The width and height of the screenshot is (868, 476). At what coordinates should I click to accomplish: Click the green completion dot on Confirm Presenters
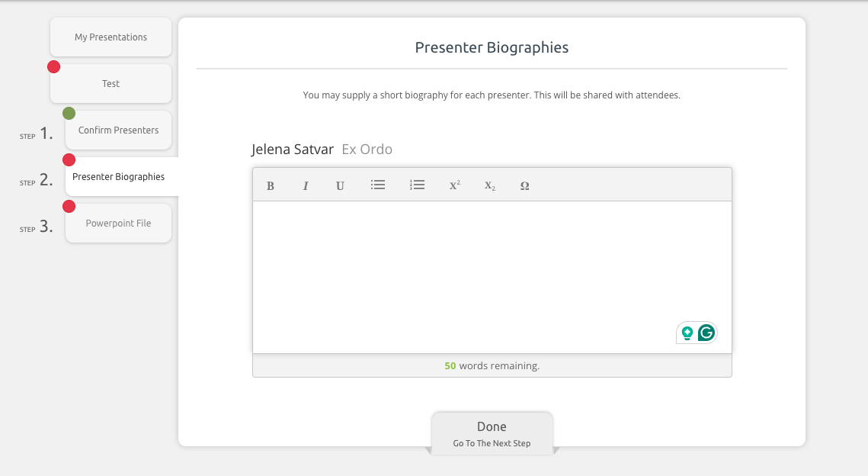69,113
